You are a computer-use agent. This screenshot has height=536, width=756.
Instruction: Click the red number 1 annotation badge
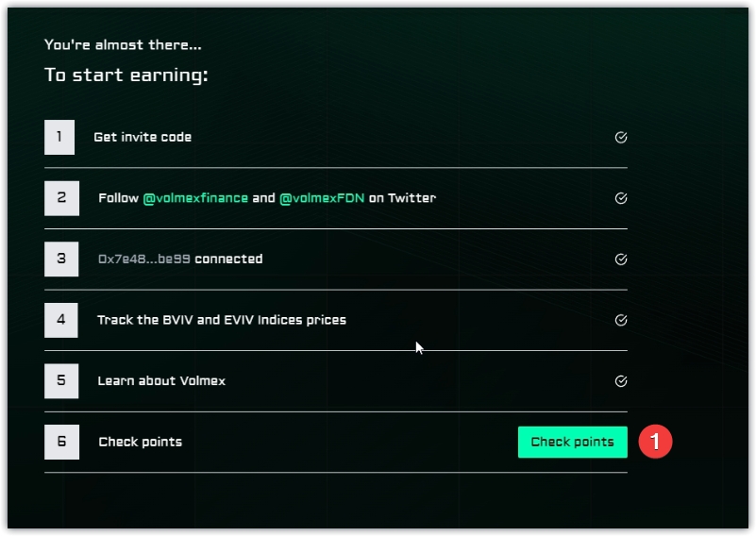coord(656,442)
